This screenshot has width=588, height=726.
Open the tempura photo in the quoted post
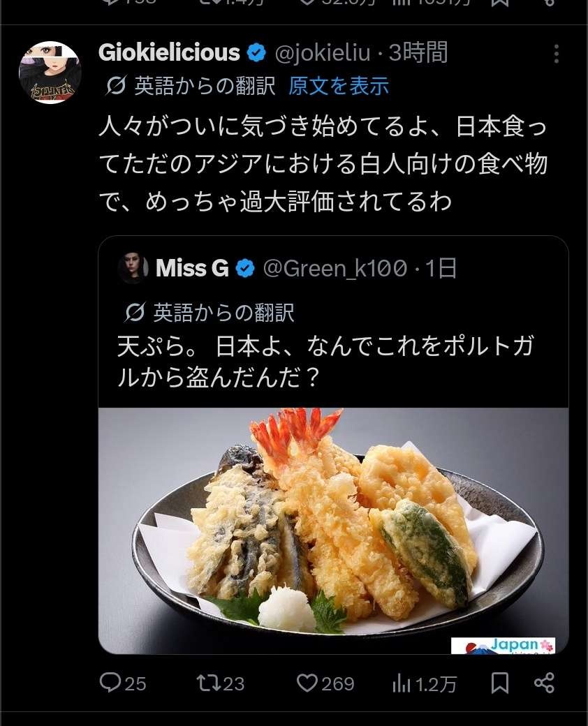point(333,531)
